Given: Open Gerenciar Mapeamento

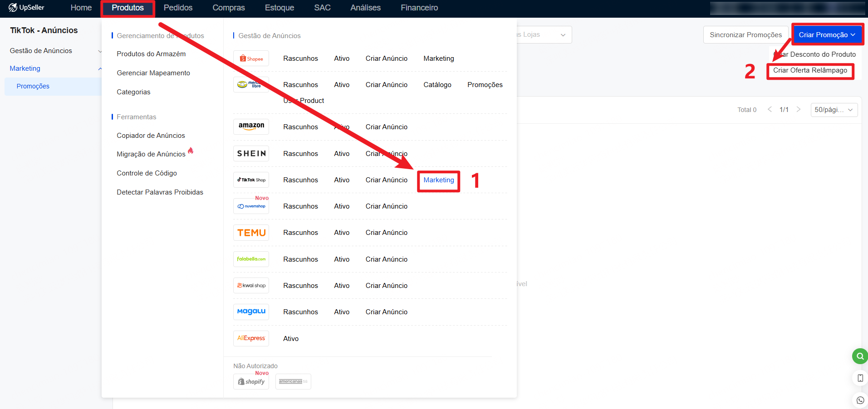Looking at the screenshot, I should (x=153, y=73).
